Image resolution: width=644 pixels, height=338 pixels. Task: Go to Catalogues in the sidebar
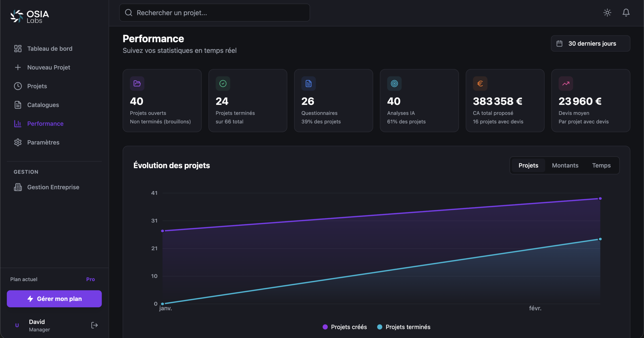click(43, 105)
